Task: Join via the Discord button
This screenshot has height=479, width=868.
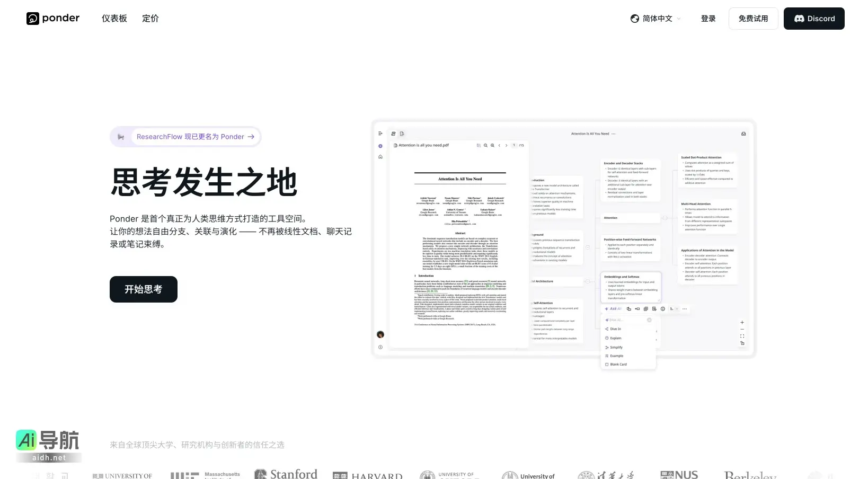Action: pyautogui.click(x=814, y=18)
